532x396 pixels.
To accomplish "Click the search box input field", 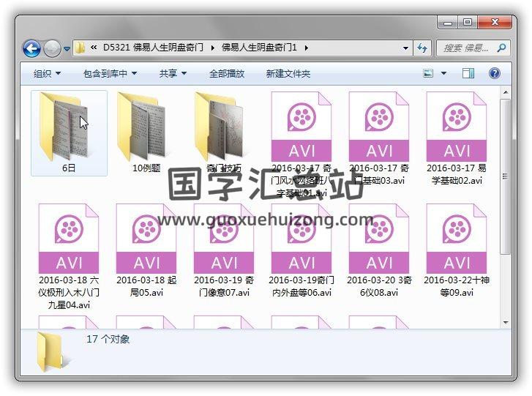I will click(x=467, y=48).
